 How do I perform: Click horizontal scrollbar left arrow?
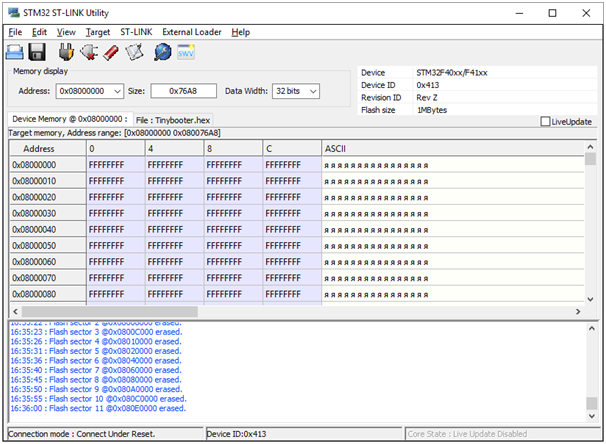coord(15,311)
